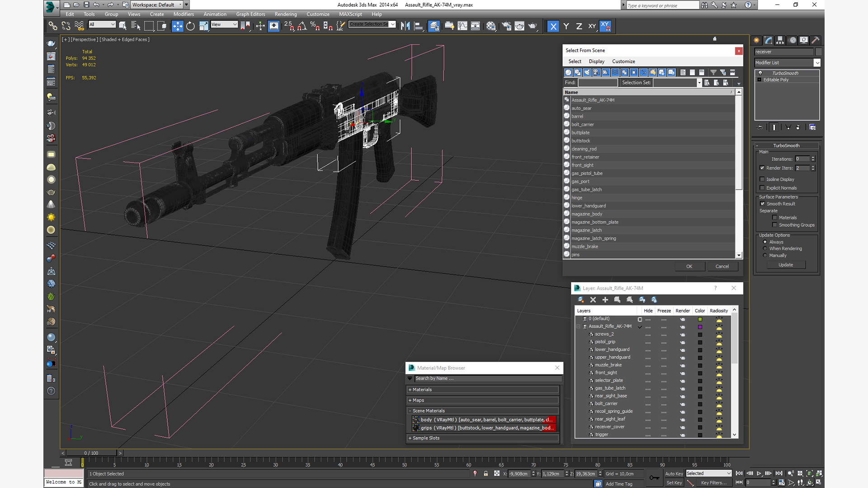Toggle the Render Iters checkbox
868x488 pixels.
(762, 168)
